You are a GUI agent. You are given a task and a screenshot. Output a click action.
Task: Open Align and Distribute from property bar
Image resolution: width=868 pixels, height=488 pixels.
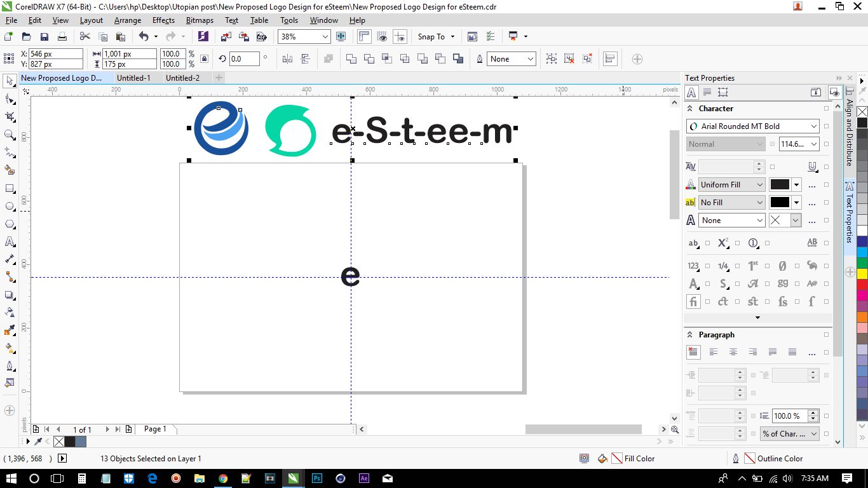click(x=610, y=59)
